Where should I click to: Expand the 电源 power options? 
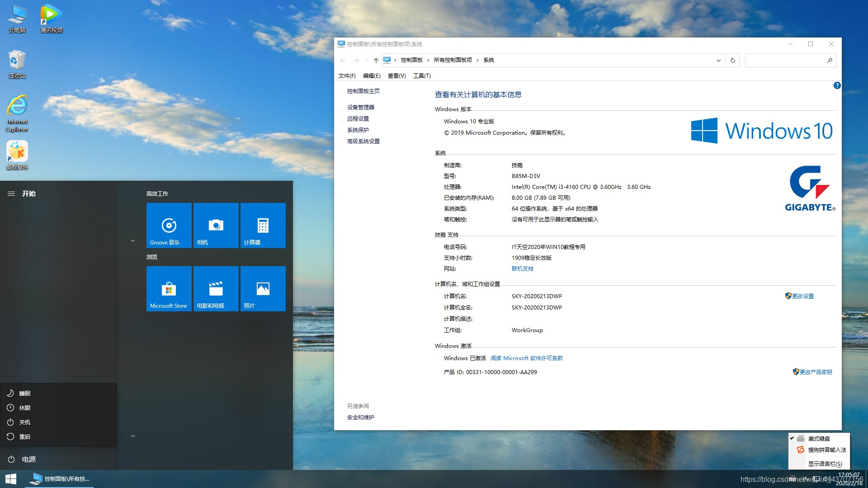pyautogui.click(x=22, y=459)
